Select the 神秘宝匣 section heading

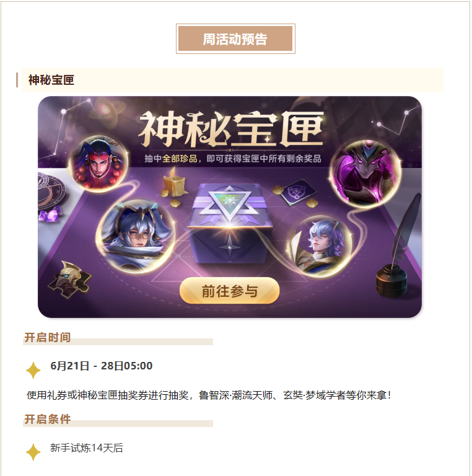click(x=51, y=80)
